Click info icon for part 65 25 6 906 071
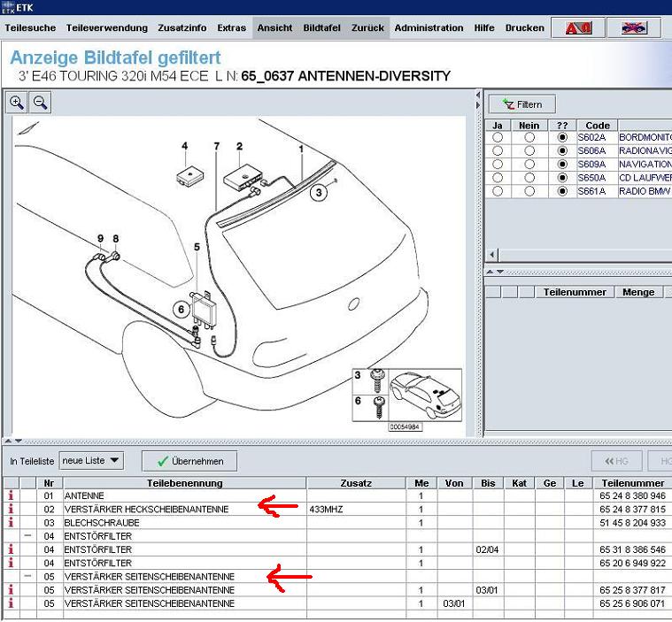Screen dimensions: 672x622 click(11, 603)
